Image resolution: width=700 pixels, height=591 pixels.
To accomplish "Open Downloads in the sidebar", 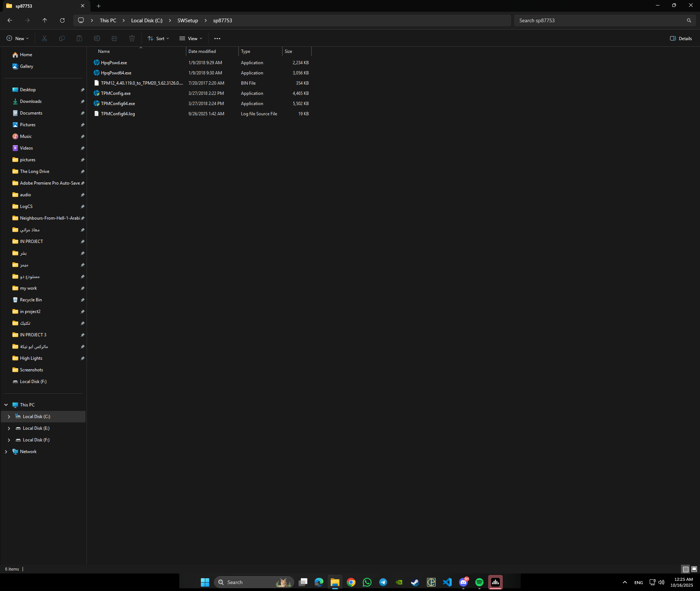I will 31,101.
